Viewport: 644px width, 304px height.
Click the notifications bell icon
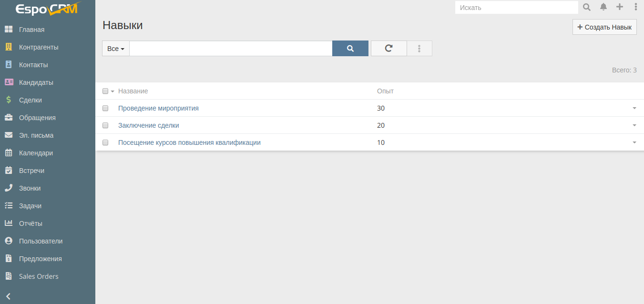pyautogui.click(x=603, y=7)
